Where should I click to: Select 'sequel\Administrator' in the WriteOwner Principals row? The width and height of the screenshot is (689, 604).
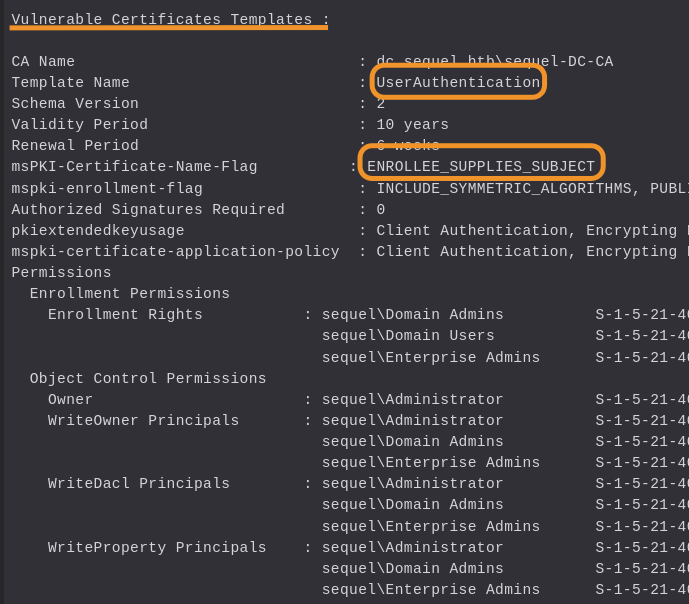413,420
